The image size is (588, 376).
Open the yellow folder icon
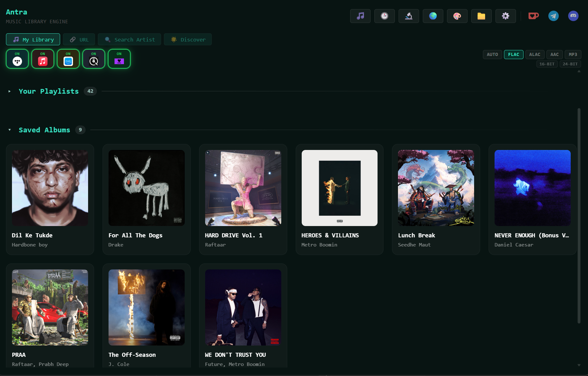[x=481, y=16]
